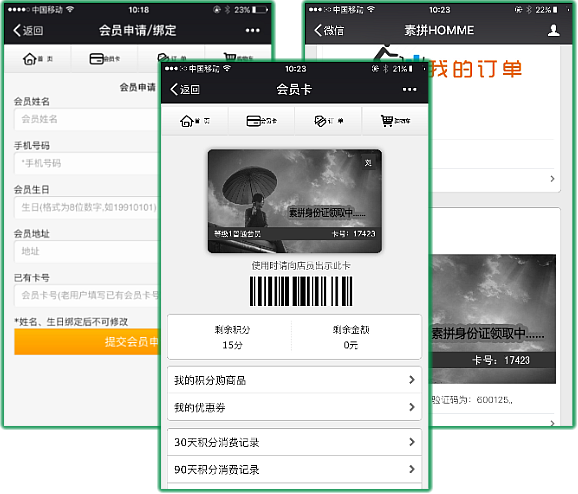Open the member card icon tab
Screen dimensions: 578x494
pyautogui.click(x=253, y=121)
